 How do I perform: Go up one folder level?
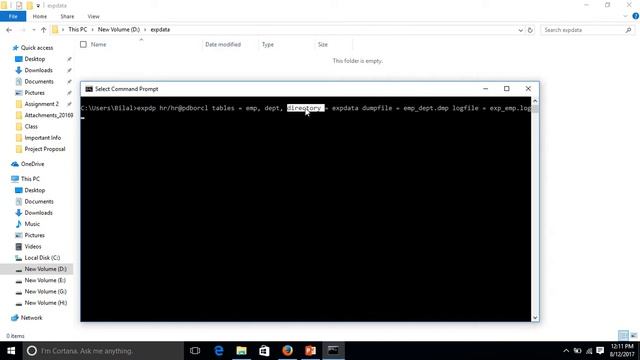coord(43,30)
